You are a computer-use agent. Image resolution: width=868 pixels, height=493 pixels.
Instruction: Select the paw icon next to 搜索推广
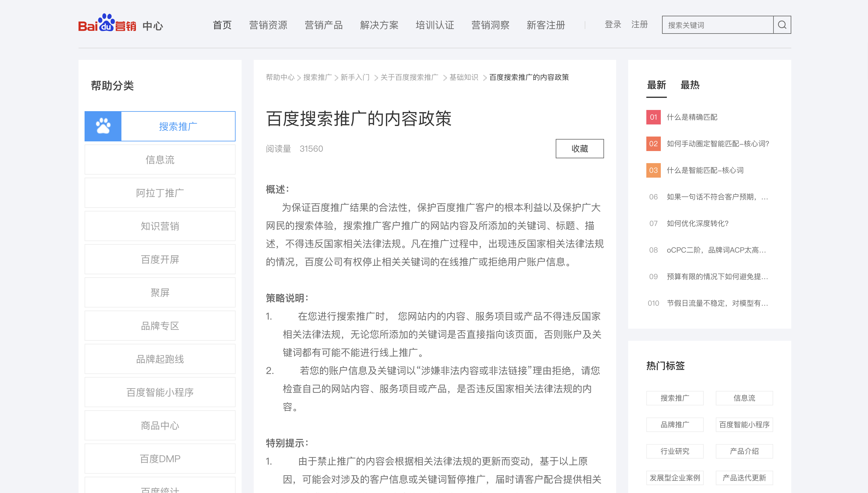point(103,126)
